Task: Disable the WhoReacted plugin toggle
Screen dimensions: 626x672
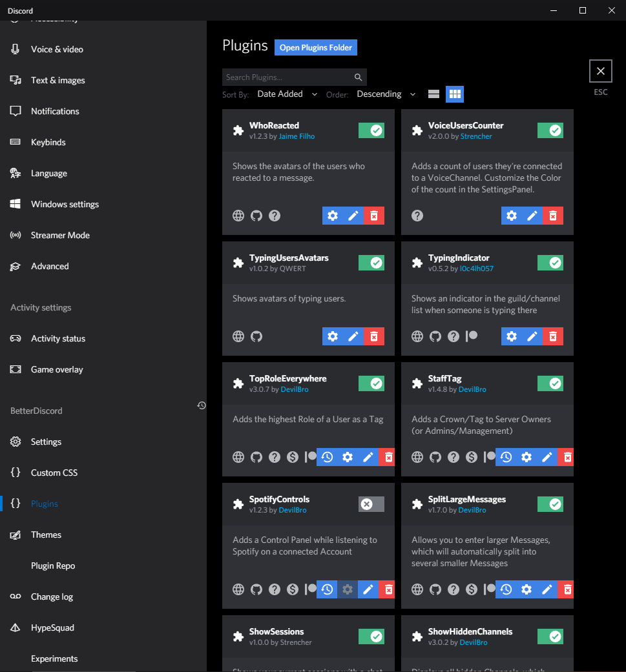Action: point(371,130)
